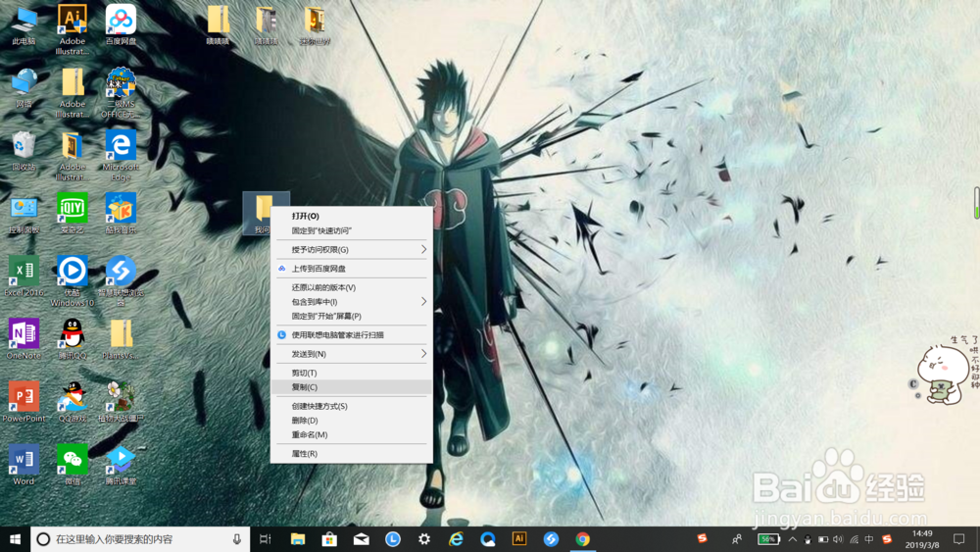This screenshot has width=980, height=552.
Task: Launch Internet Explorer from the taskbar
Action: 457,539
